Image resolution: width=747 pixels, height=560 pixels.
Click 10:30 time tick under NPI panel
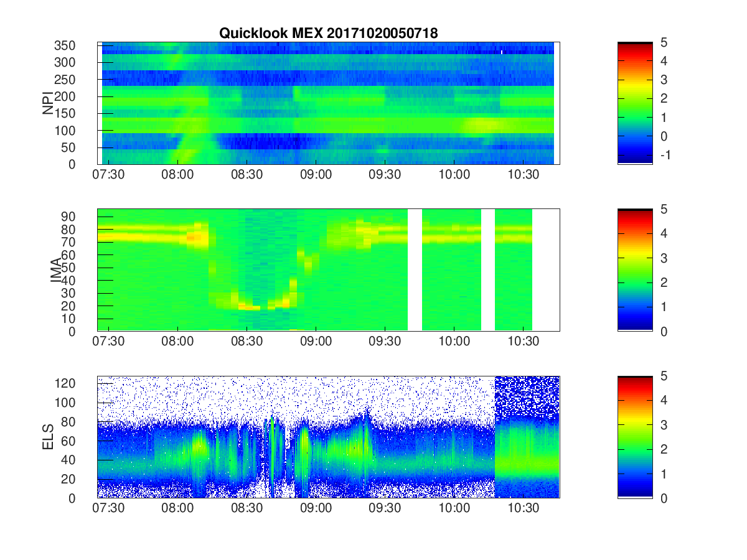pyautogui.click(x=524, y=175)
